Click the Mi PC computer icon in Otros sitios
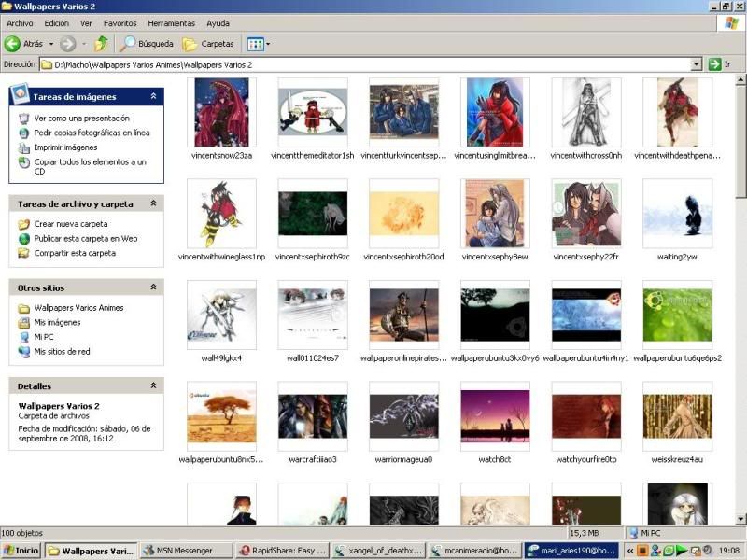The width and height of the screenshot is (747, 560). [x=24, y=337]
